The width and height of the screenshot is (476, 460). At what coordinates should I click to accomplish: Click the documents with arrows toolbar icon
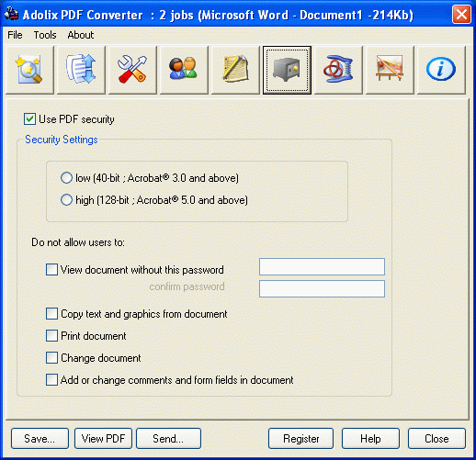click(x=81, y=70)
